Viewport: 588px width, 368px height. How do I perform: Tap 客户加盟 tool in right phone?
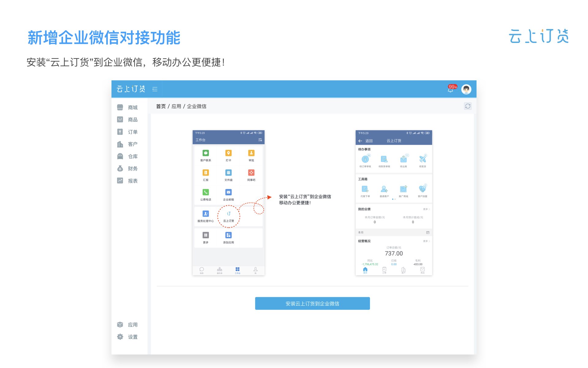click(x=423, y=190)
